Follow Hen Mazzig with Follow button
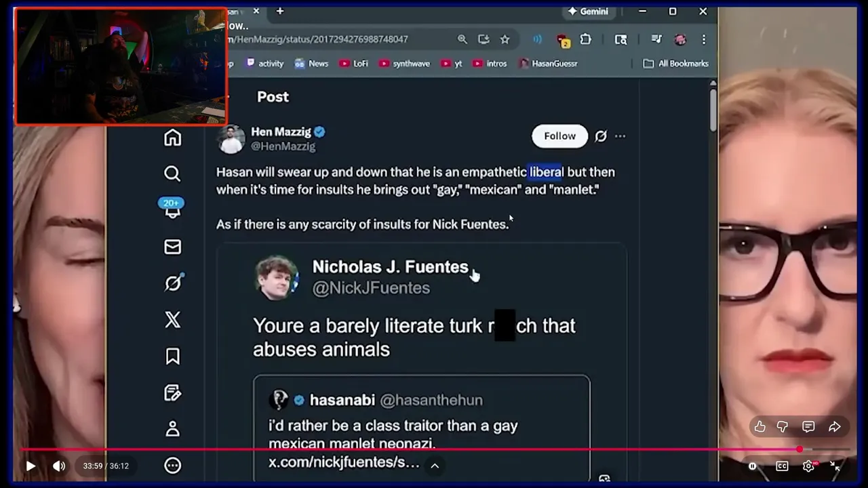Image resolution: width=868 pixels, height=488 pixels. pyautogui.click(x=559, y=136)
